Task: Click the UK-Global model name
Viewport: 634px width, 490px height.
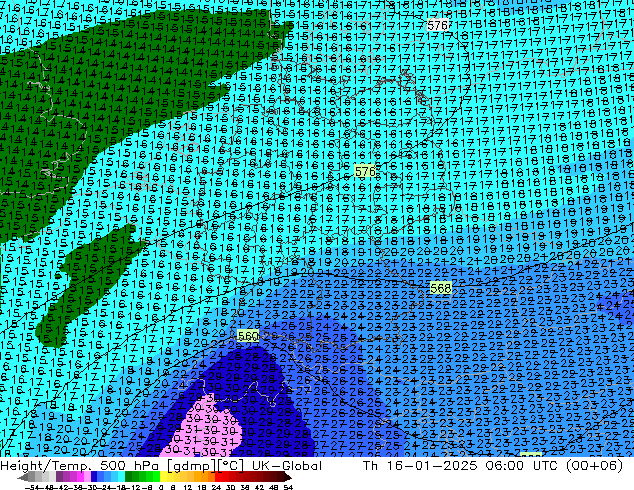Action: click(x=287, y=465)
